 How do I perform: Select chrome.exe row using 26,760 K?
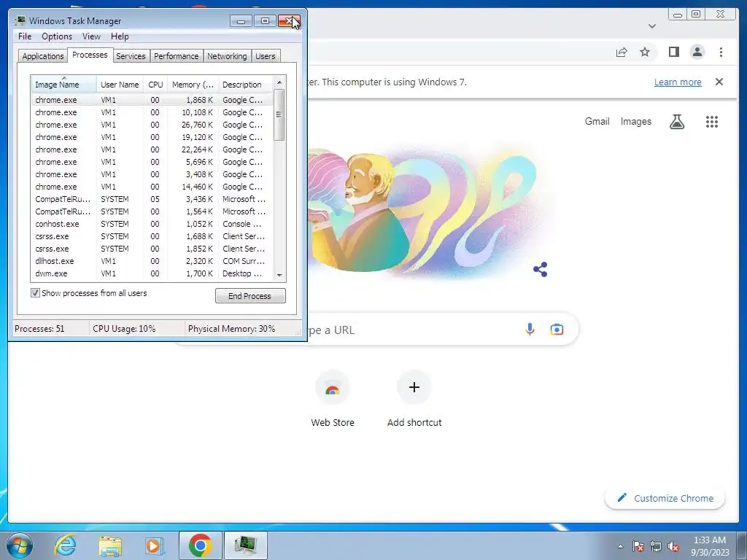pos(152,125)
